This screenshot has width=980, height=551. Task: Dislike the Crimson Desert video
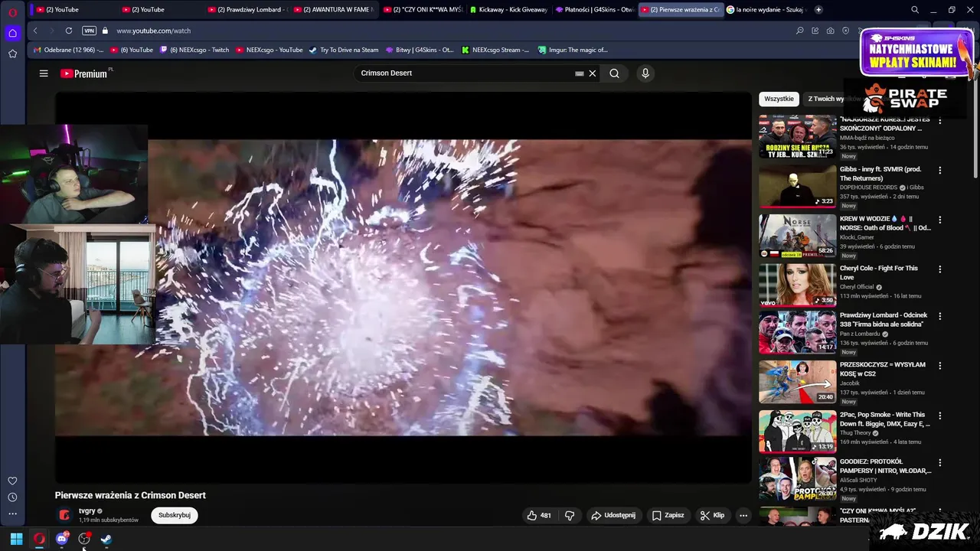point(570,515)
